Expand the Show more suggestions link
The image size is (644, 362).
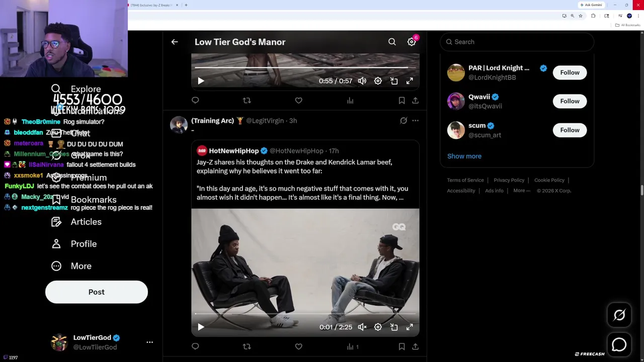coord(464,156)
